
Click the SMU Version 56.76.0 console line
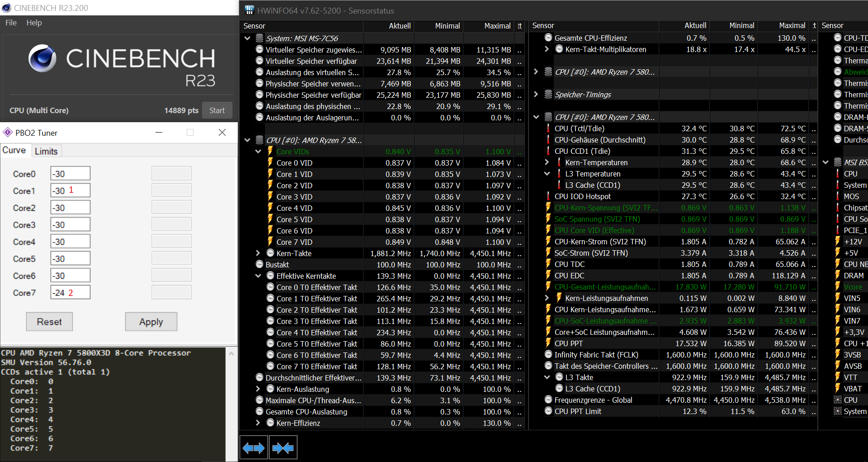(46, 362)
